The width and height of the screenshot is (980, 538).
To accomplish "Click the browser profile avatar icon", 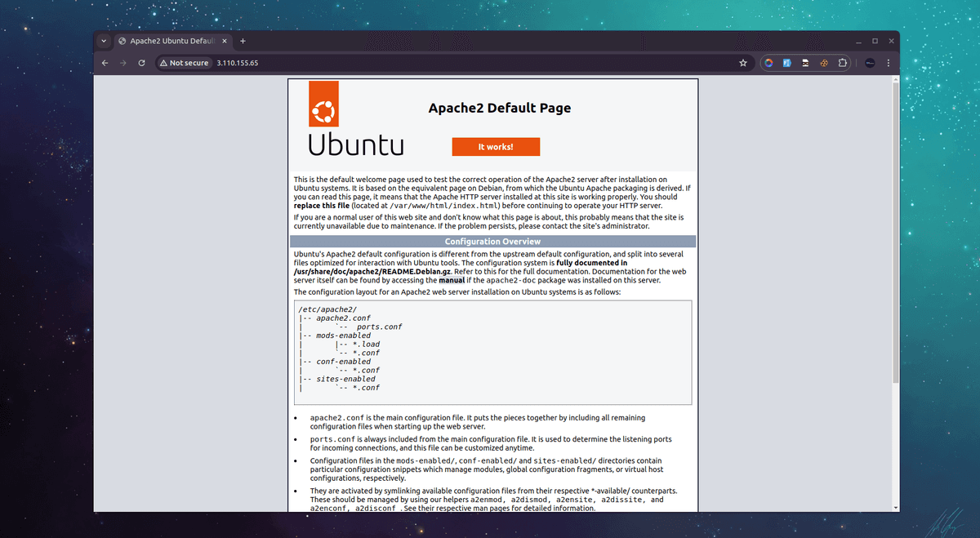I will [869, 63].
